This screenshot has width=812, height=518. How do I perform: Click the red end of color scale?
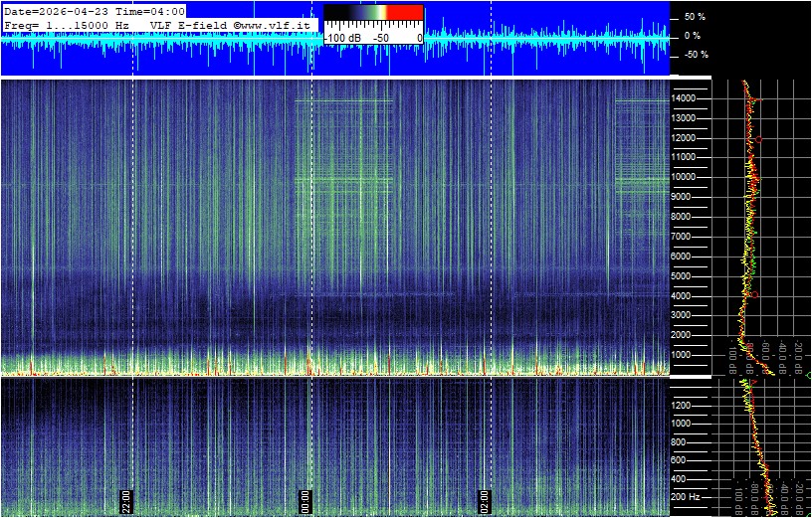click(x=405, y=13)
